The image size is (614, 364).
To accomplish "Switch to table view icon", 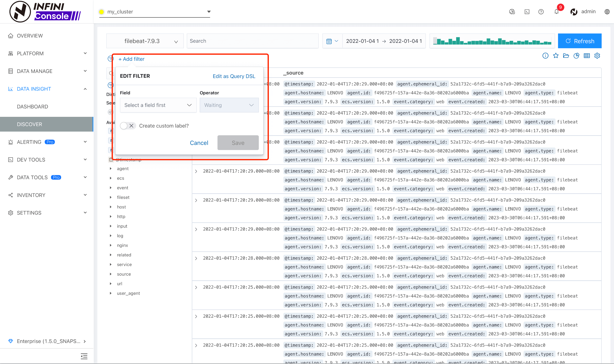I will [x=587, y=56].
